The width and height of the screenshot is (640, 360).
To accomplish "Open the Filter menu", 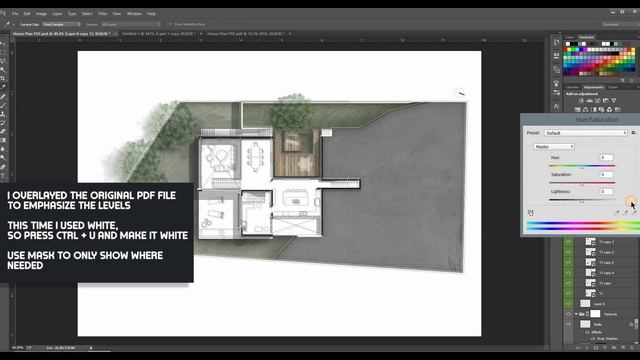I will [x=102, y=13].
